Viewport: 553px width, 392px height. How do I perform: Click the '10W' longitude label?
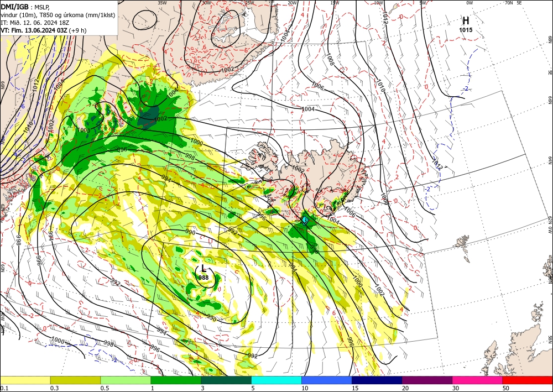(x=378, y=3)
